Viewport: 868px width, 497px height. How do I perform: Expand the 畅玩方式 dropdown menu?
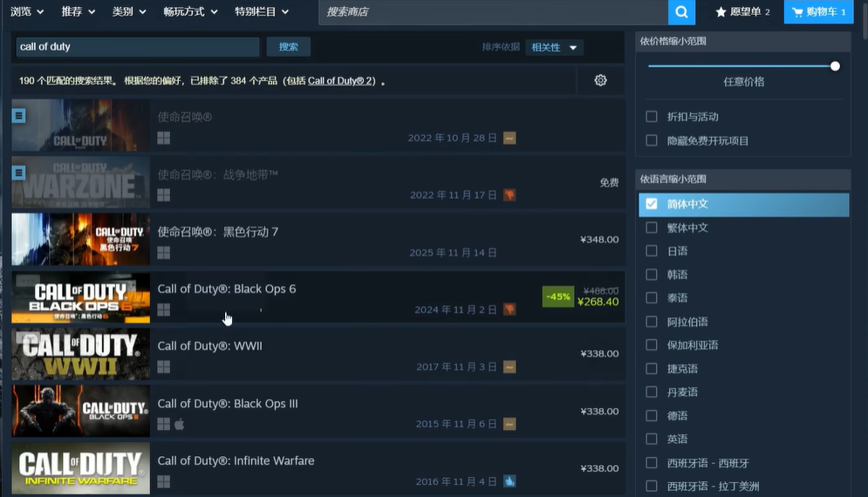pyautogui.click(x=190, y=12)
